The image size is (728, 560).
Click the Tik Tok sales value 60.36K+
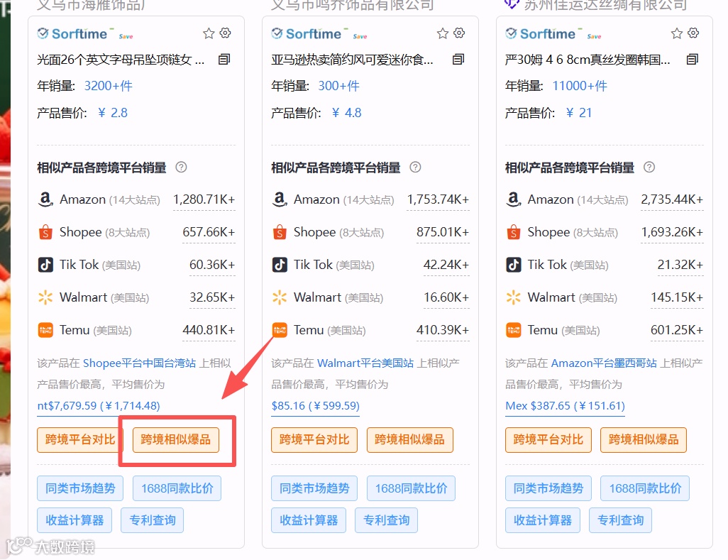click(x=212, y=265)
